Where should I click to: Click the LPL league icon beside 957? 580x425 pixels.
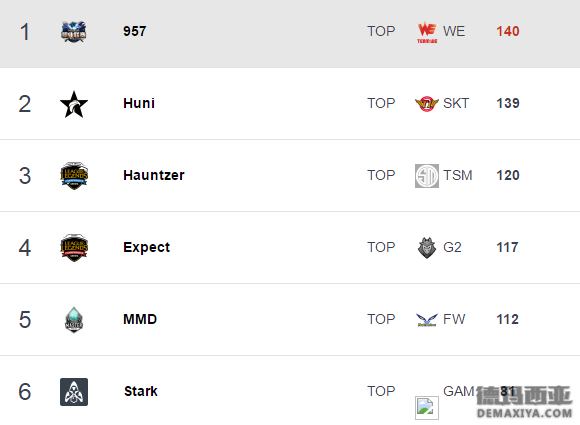click(74, 32)
